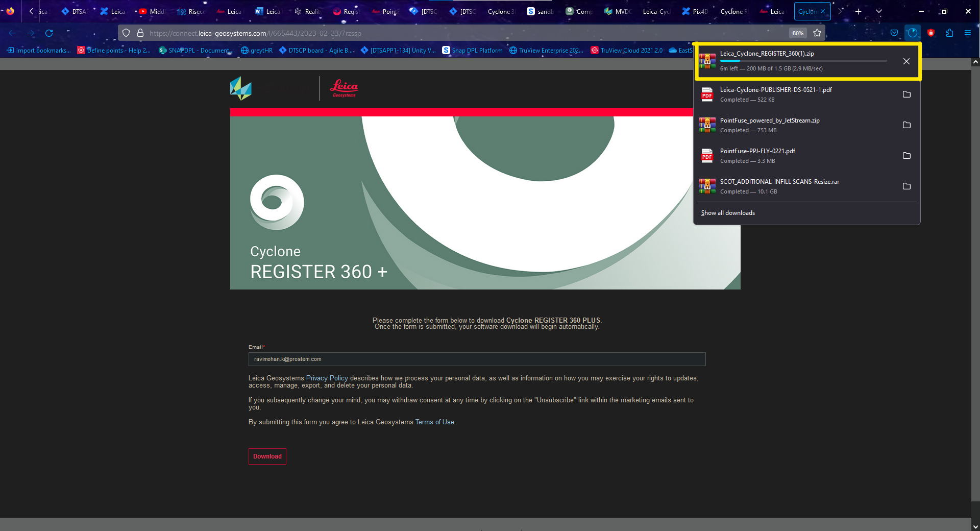Switch to the Risecc tab
The height and width of the screenshot is (531, 980).
click(191, 11)
